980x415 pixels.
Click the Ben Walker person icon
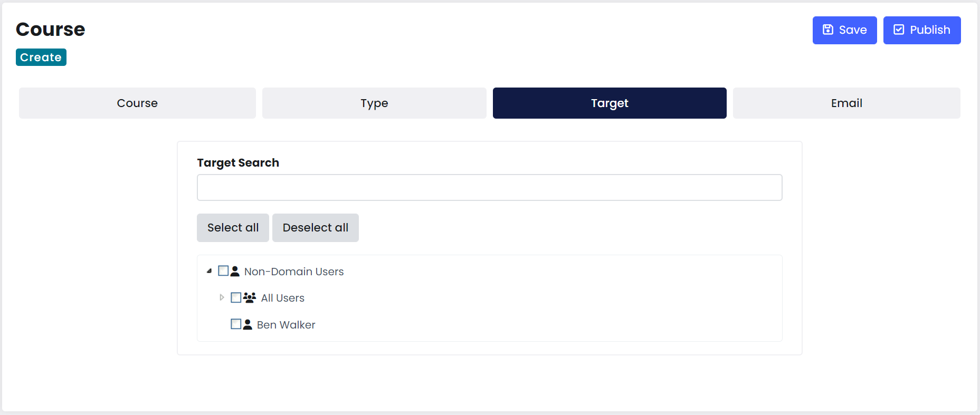(248, 324)
